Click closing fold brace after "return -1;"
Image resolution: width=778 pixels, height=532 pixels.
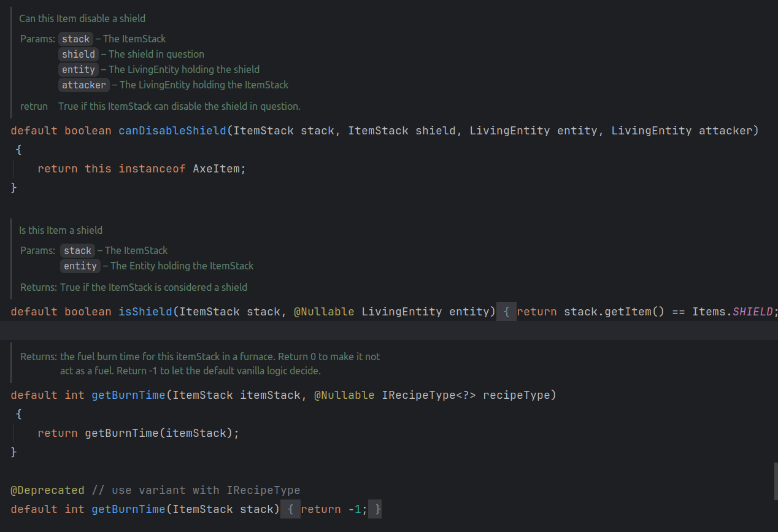(378, 509)
